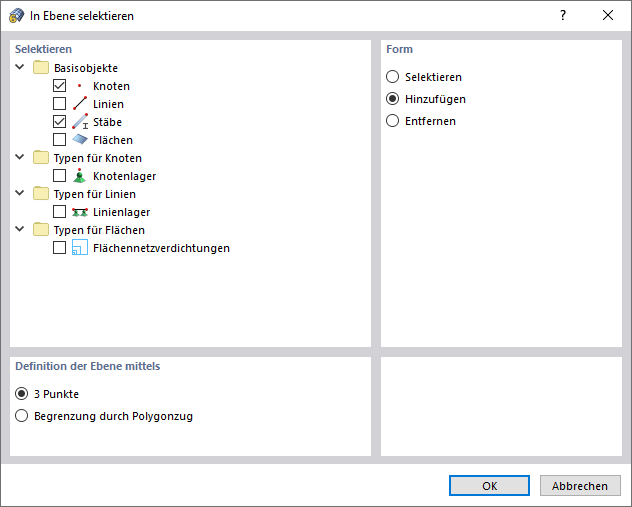
Task: Collapse the Typen für Knoten group
Action: [x=20, y=157]
